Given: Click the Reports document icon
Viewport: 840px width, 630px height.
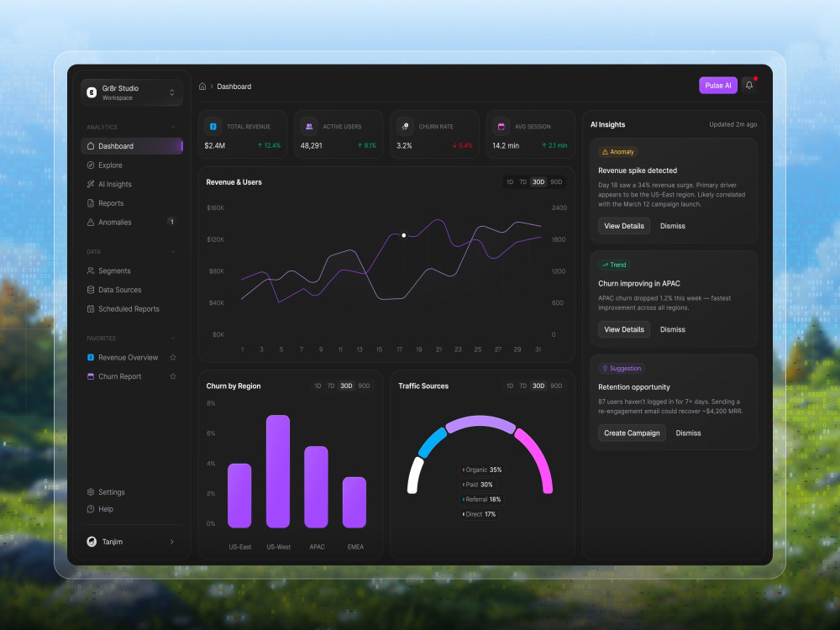Looking at the screenshot, I should pyautogui.click(x=91, y=203).
